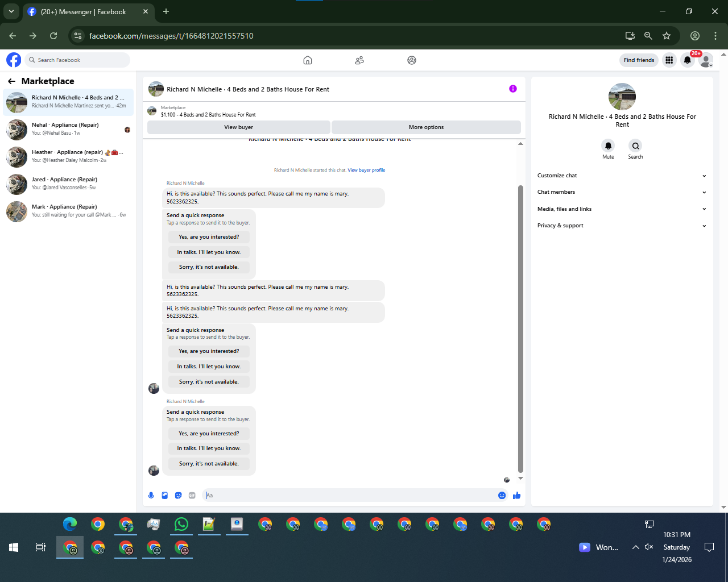The height and width of the screenshot is (582, 728).
Task: Close the Messenger Facebook tab
Action: tap(146, 11)
